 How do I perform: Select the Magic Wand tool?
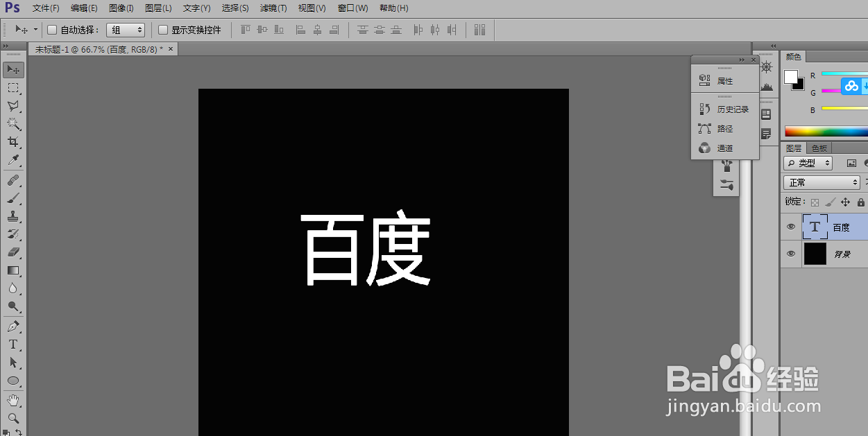click(x=13, y=124)
